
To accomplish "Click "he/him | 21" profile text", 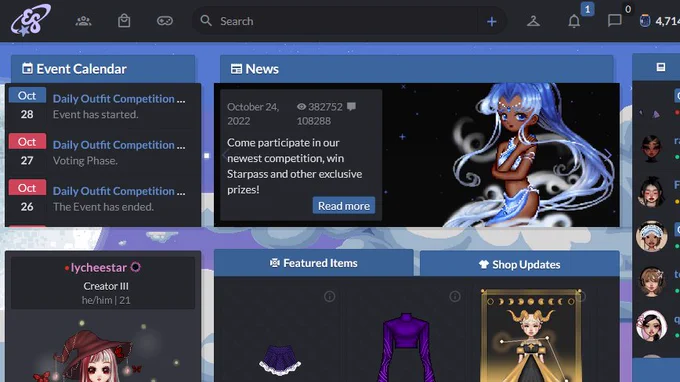I will (x=106, y=300).
